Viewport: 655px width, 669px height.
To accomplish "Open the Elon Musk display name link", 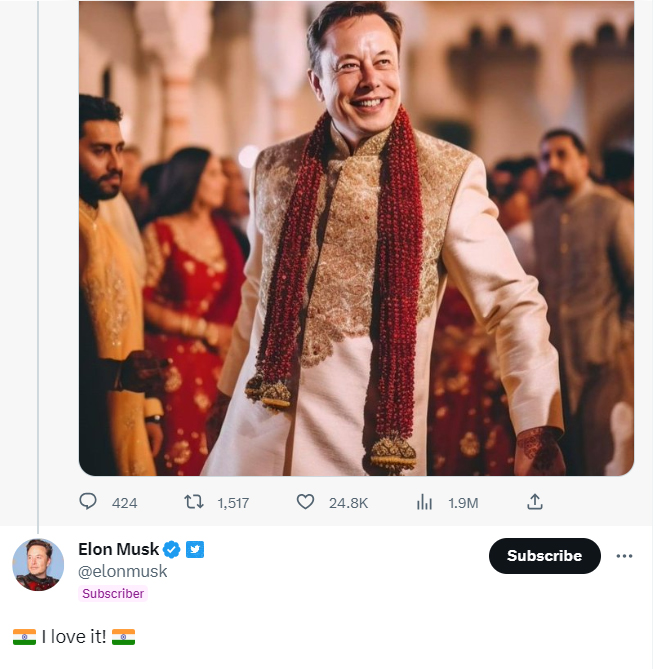I will pos(119,550).
